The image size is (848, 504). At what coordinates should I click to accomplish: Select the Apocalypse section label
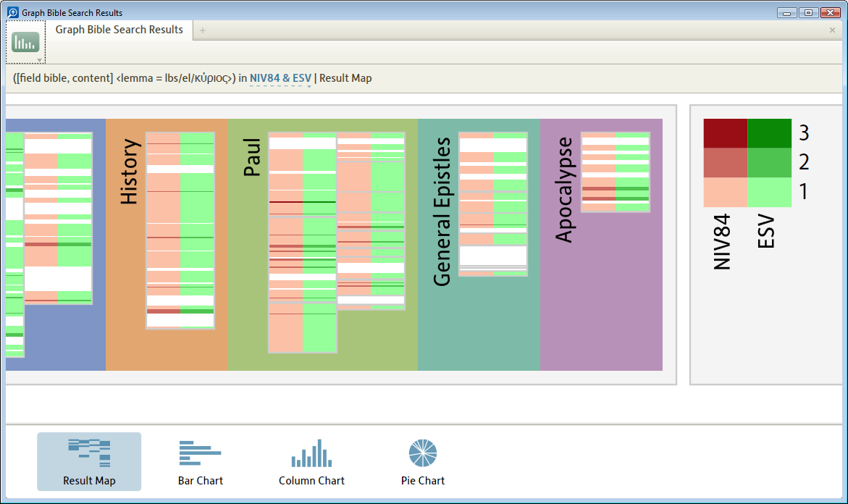pyautogui.click(x=564, y=190)
